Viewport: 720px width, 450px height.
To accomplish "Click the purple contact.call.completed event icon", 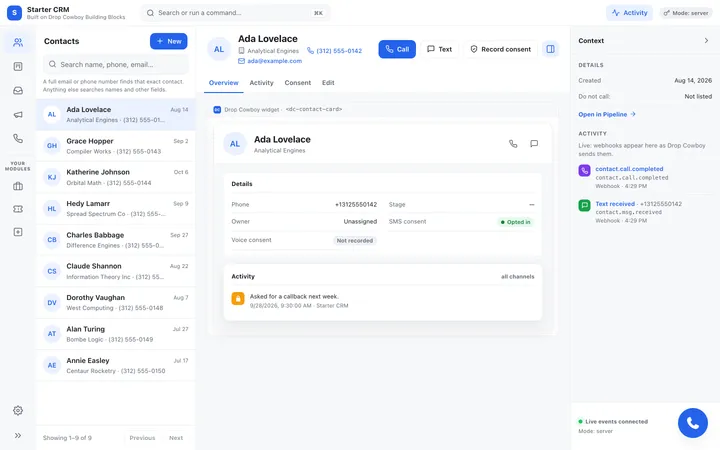I will click(584, 170).
